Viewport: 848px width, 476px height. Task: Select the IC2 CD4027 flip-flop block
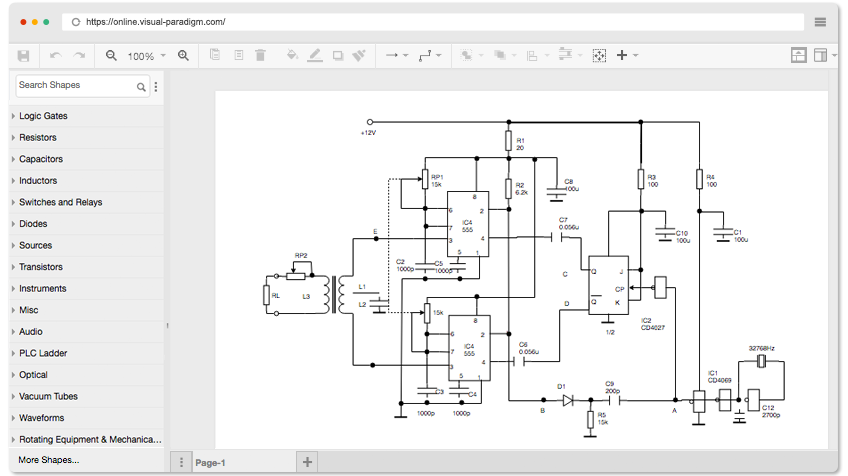[608, 285]
